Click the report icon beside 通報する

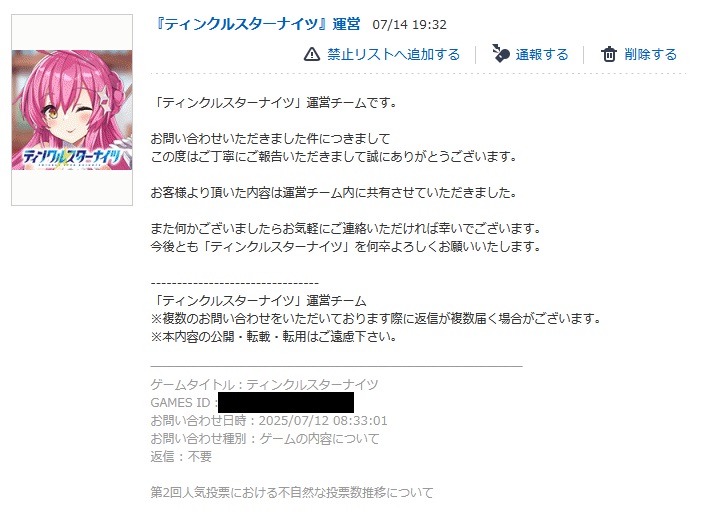(501, 53)
